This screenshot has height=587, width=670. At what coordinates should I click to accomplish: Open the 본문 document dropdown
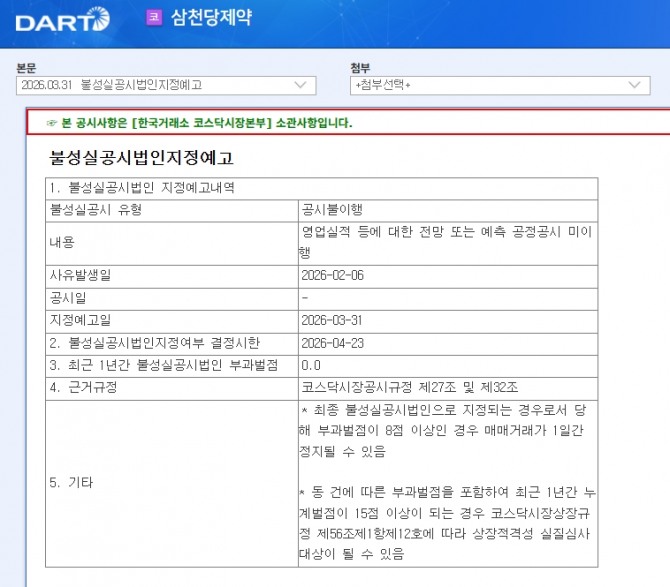tap(166, 85)
